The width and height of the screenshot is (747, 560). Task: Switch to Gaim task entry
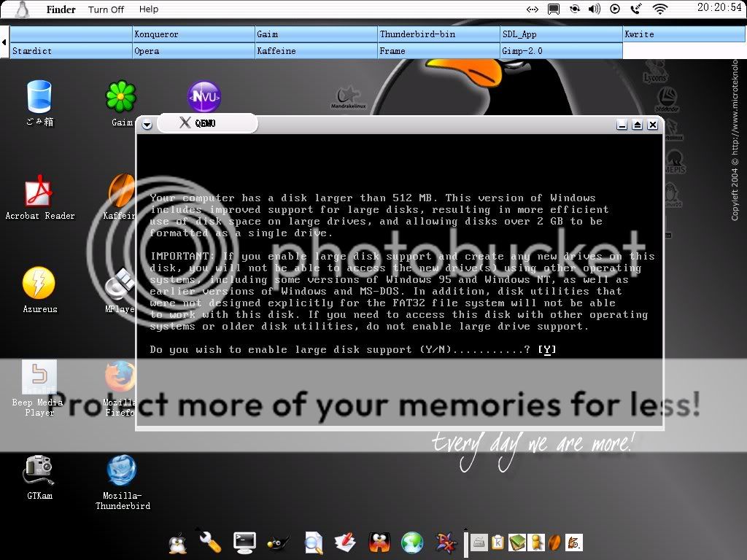pos(316,34)
